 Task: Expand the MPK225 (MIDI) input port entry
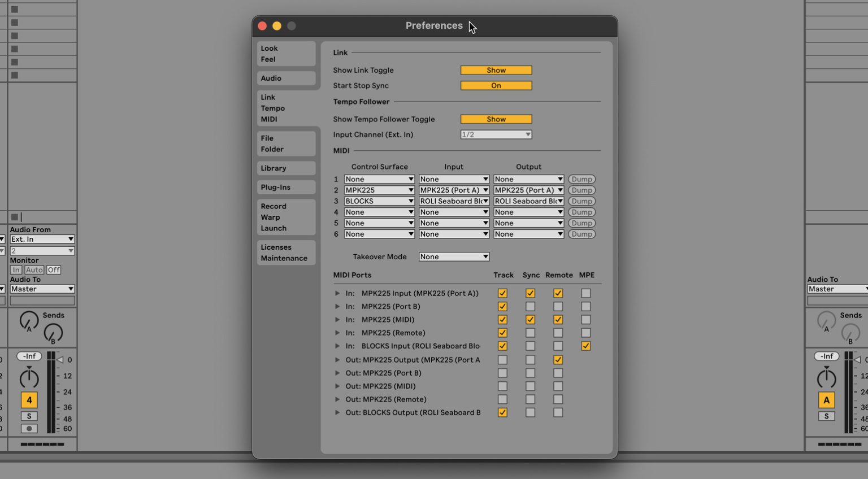click(337, 320)
